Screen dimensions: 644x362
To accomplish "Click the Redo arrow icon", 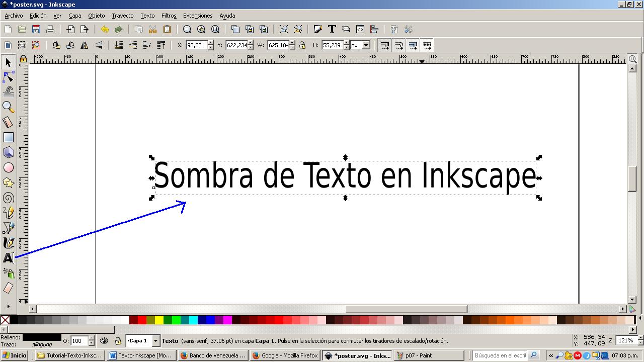I will (119, 29).
